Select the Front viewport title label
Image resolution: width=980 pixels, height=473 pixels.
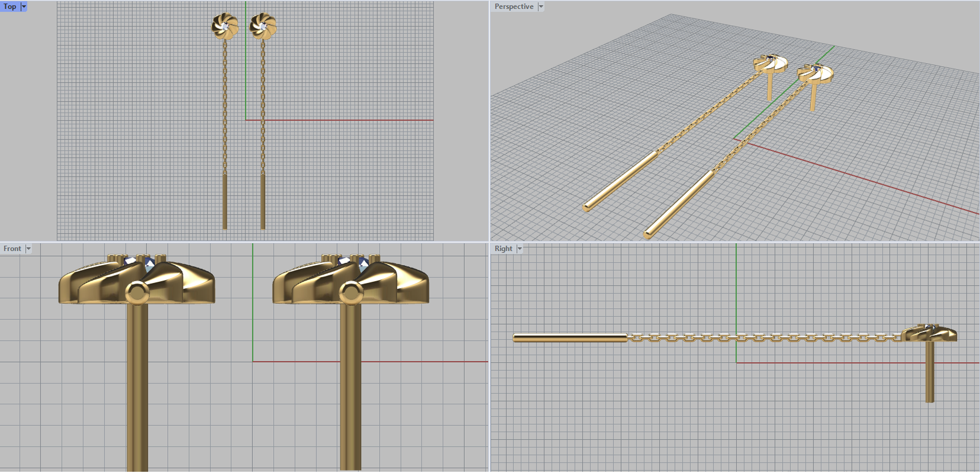tap(12, 249)
